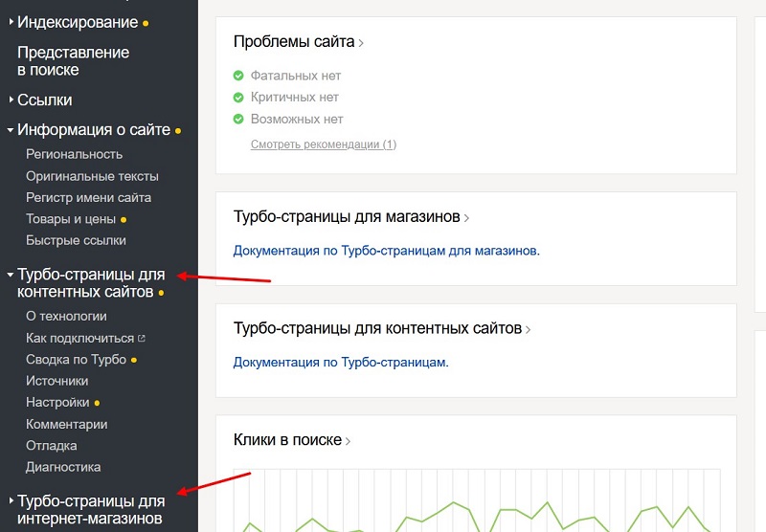Click green check icon beside Фатальных нет
This screenshot has width=766, height=532.
238,76
